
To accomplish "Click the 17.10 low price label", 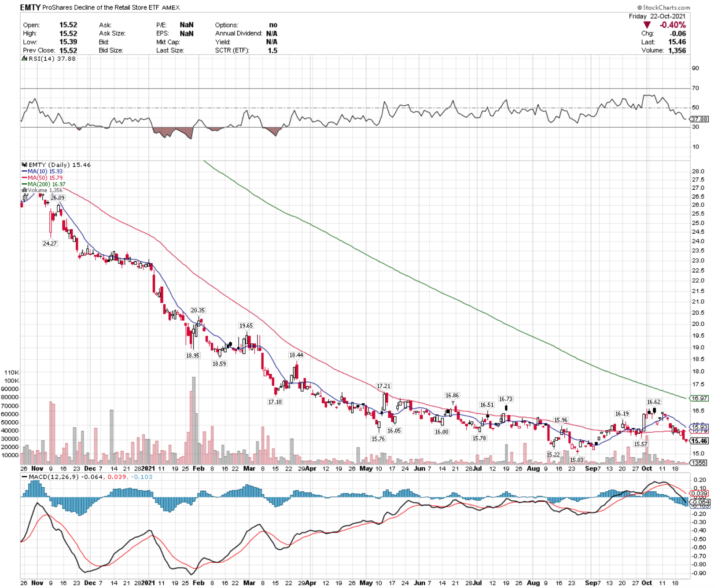I will 275,401.
